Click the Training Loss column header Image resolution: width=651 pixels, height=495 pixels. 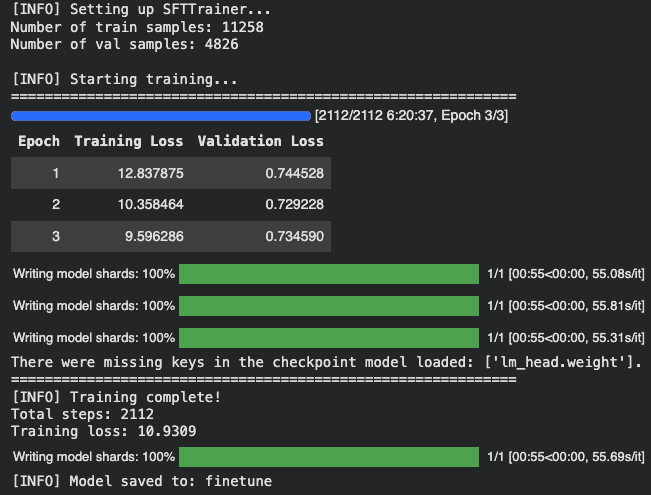[128, 142]
